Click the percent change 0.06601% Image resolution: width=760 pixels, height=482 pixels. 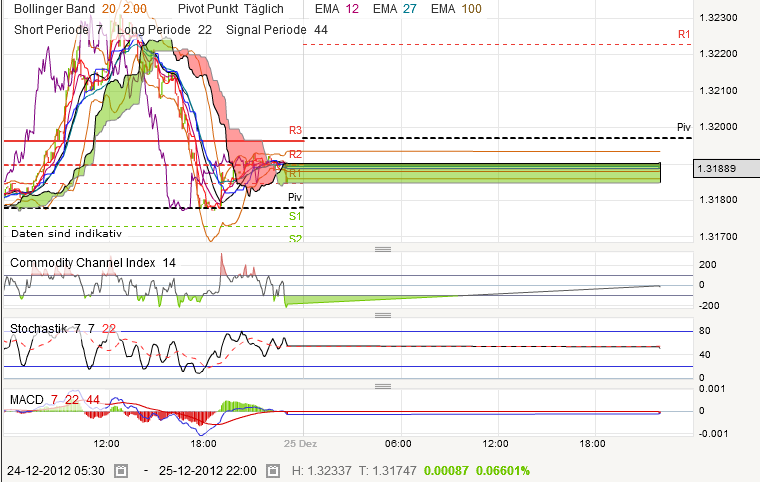(x=503, y=471)
